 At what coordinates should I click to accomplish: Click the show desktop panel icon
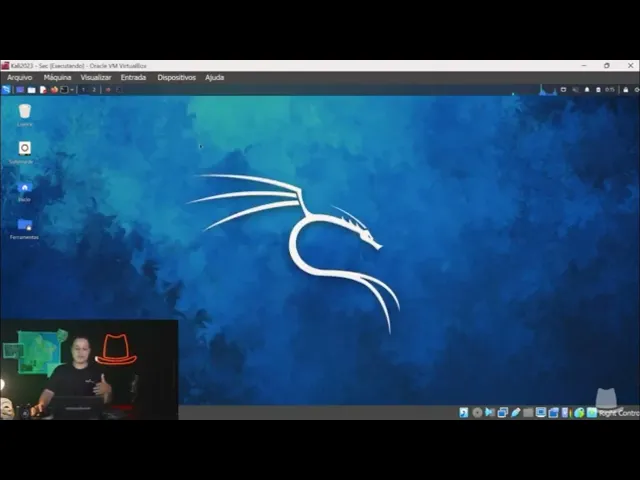click(x=20, y=90)
